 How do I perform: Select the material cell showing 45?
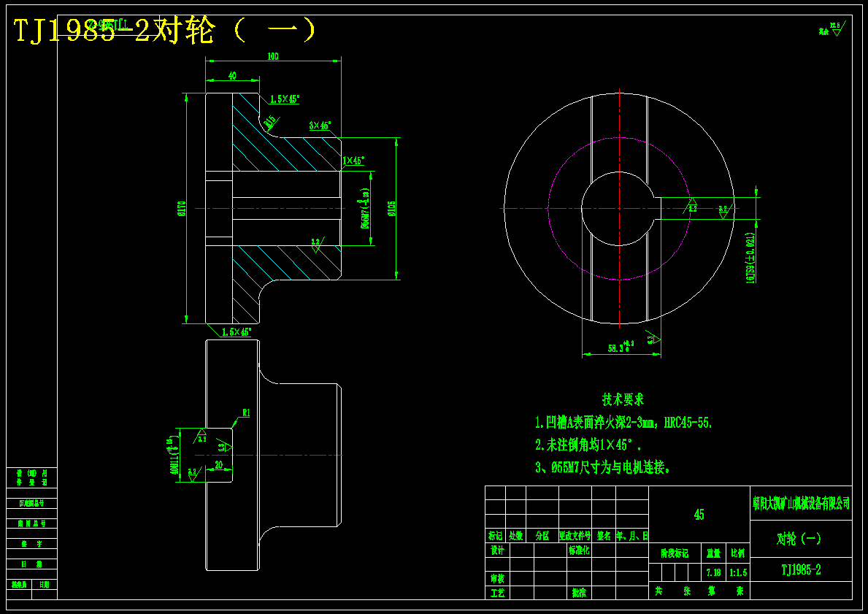pos(699,514)
